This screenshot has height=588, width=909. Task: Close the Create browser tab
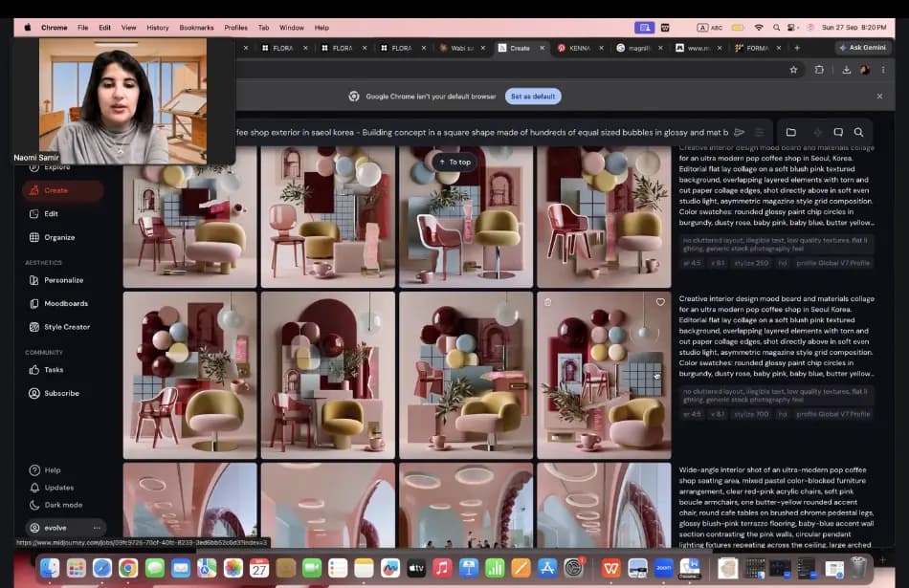pos(542,48)
